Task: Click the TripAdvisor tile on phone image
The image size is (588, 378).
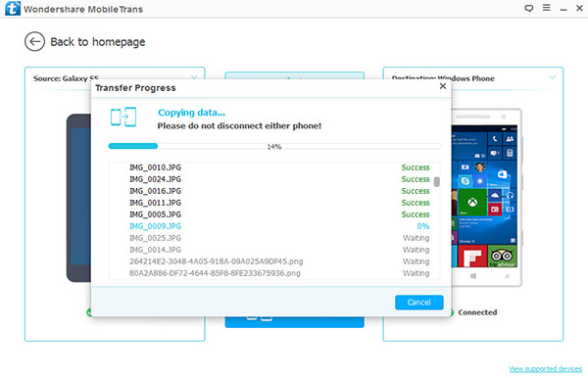Action: [502, 257]
